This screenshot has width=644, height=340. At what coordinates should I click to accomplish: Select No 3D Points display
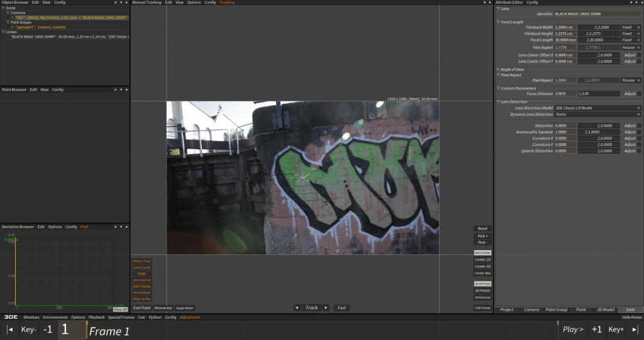point(482,284)
